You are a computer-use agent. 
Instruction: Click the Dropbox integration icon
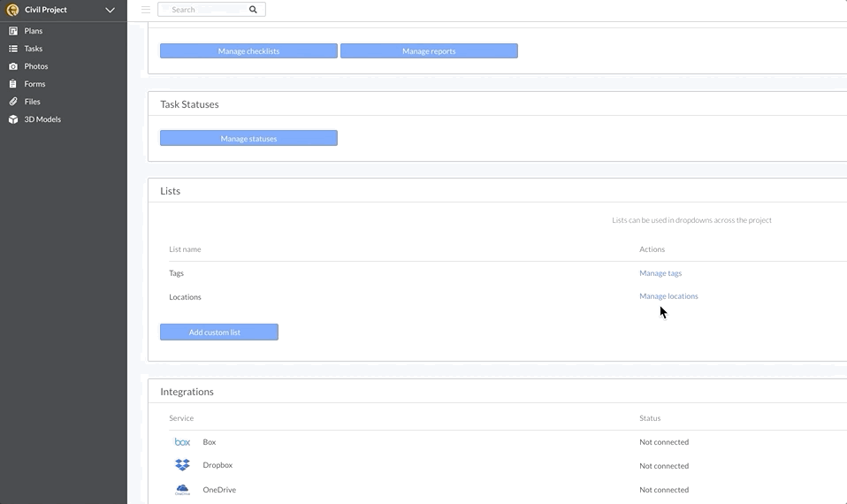click(x=183, y=464)
